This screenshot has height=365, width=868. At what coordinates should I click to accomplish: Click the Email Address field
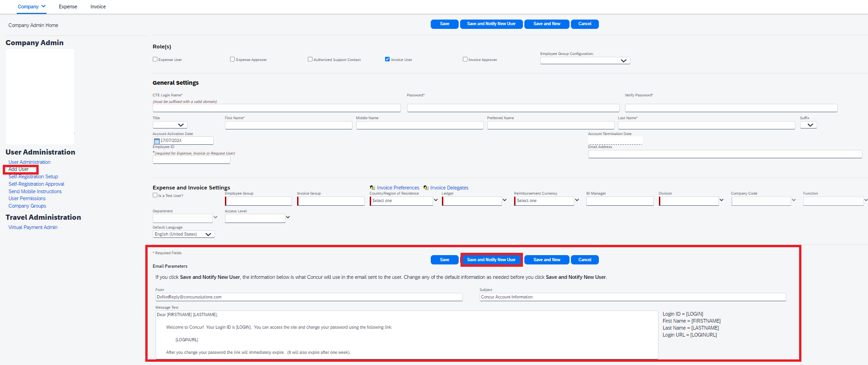(725, 154)
